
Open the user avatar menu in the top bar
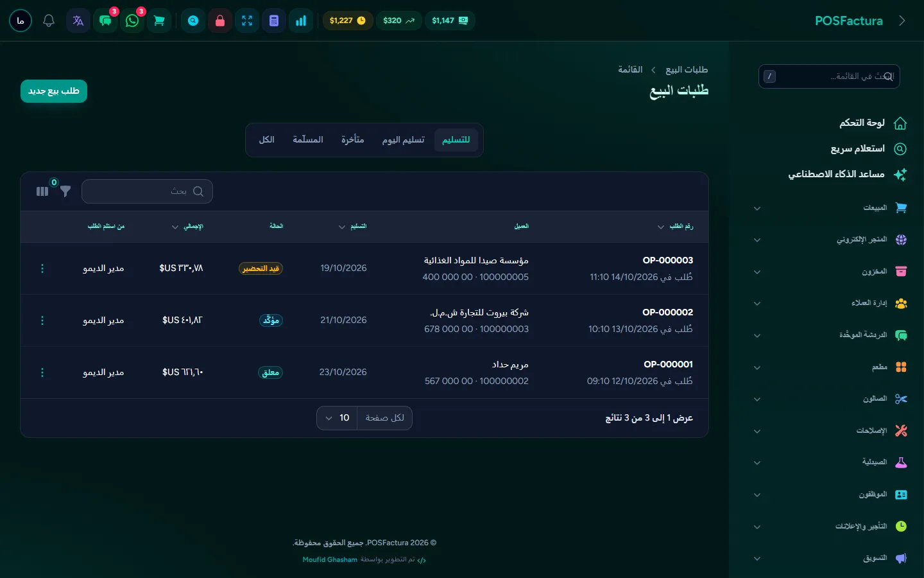pos(21,21)
